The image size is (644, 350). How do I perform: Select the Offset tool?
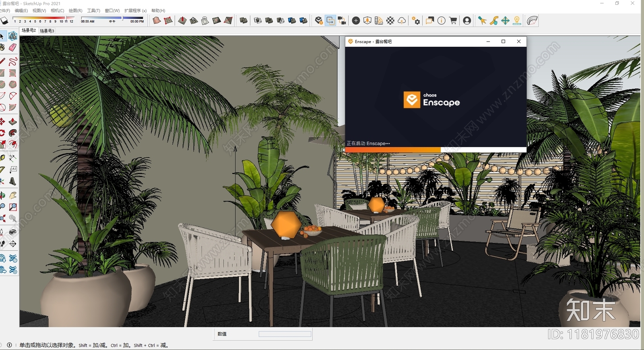pos(13,144)
